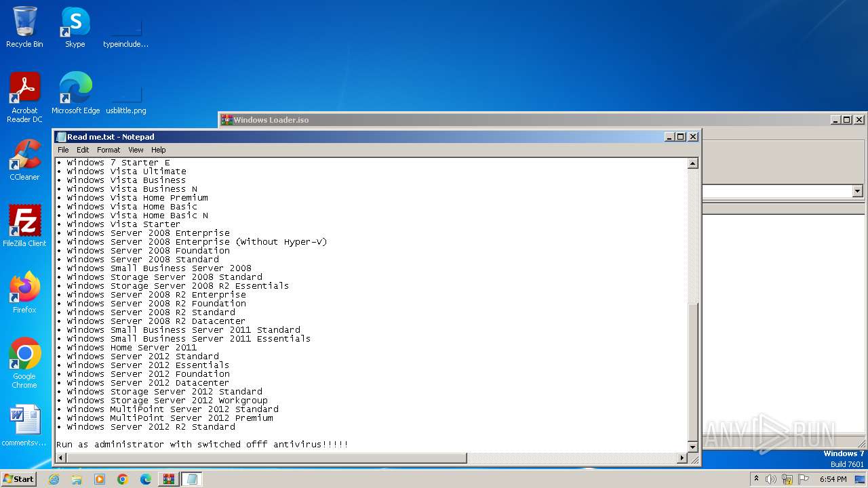Show hidden tray icons arrow

pos(756,479)
